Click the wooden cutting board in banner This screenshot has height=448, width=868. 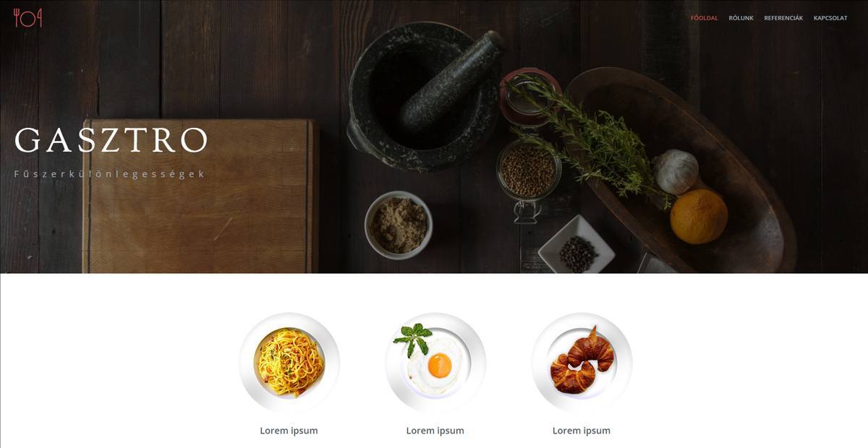(201, 197)
